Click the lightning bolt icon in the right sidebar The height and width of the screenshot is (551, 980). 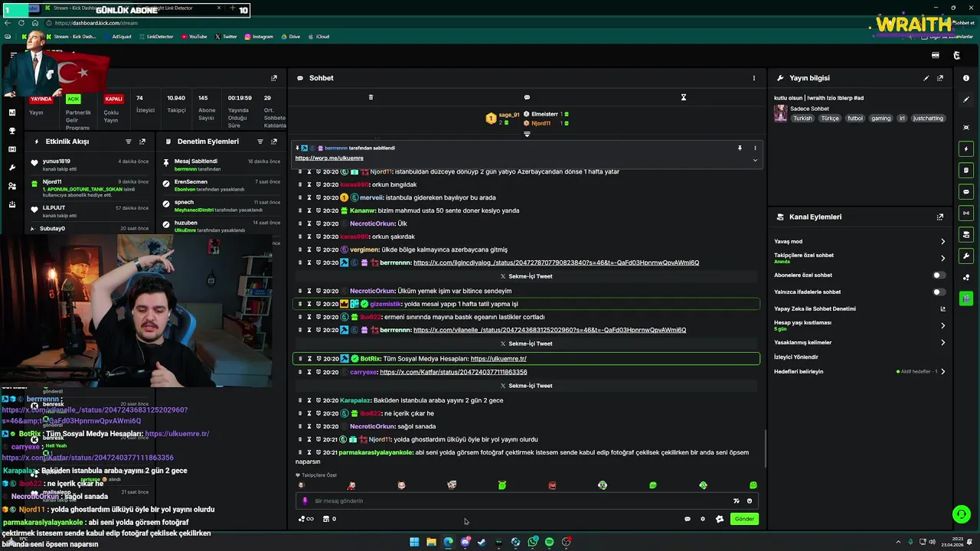click(x=966, y=148)
